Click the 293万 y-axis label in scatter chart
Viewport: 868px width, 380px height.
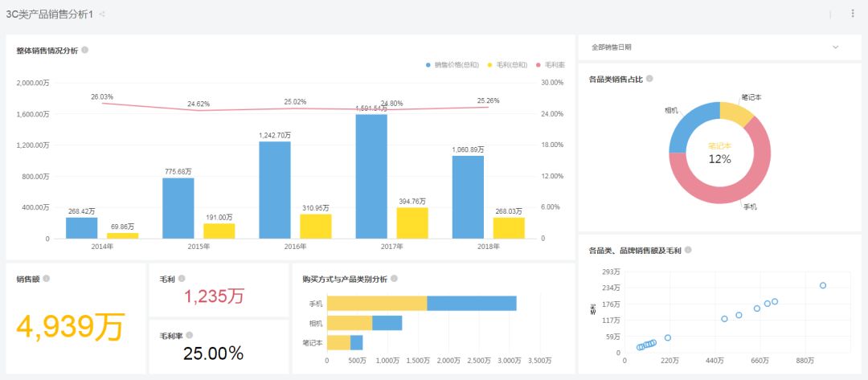click(x=612, y=272)
